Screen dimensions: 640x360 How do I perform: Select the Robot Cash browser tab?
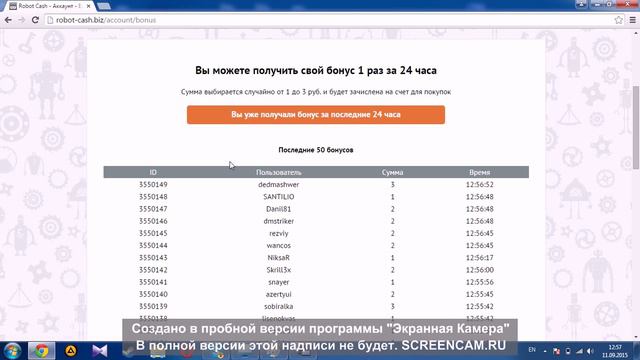pyautogui.click(x=49, y=6)
